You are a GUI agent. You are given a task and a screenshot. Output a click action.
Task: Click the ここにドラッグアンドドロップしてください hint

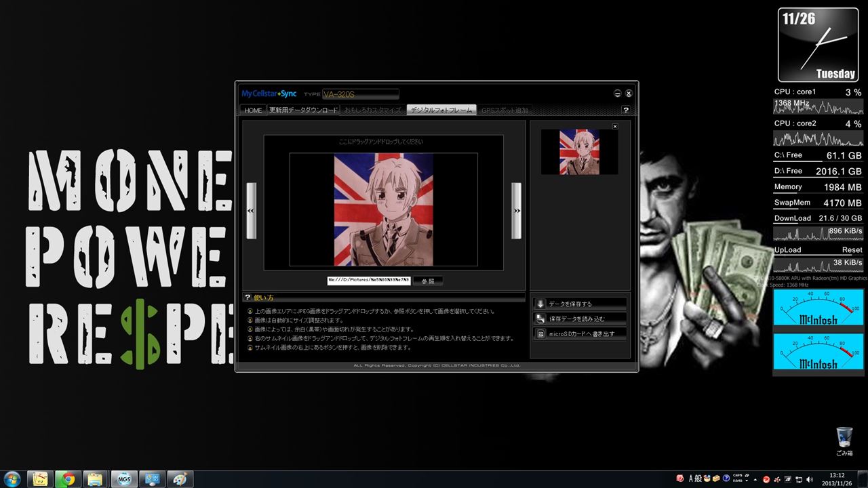click(x=380, y=142)
